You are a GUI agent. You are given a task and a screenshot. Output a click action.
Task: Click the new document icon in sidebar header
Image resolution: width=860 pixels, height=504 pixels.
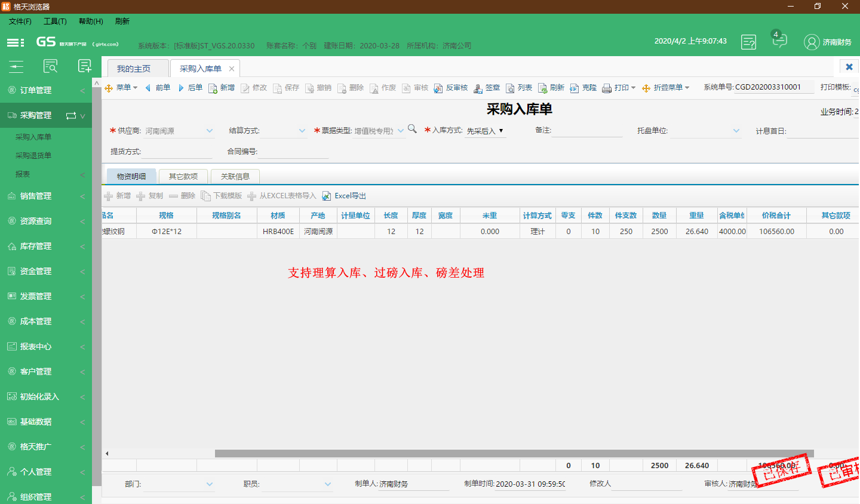coord(85,66)
